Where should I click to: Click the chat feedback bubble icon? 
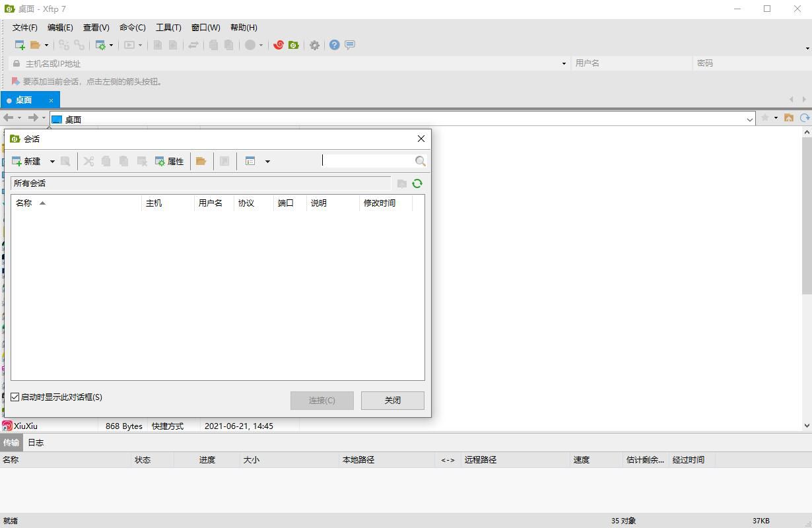pyautogui.click(x=350, y=45)
